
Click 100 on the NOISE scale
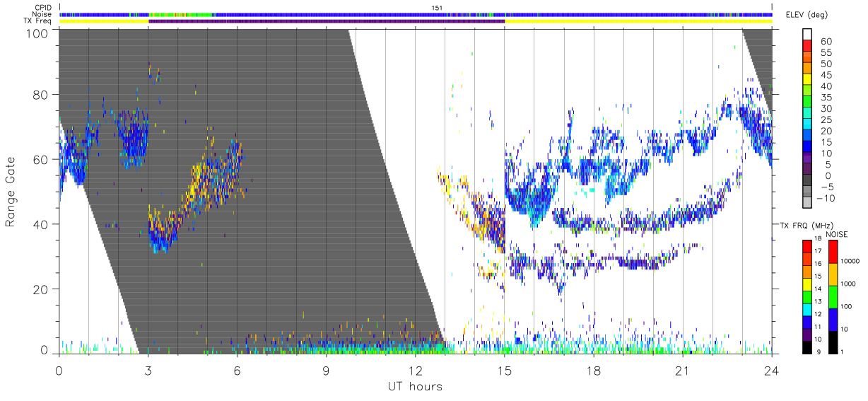point(845,306)
